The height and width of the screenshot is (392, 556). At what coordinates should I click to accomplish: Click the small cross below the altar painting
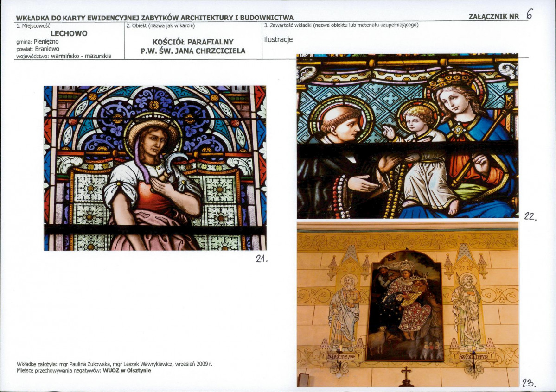click(x=406, y=376)
